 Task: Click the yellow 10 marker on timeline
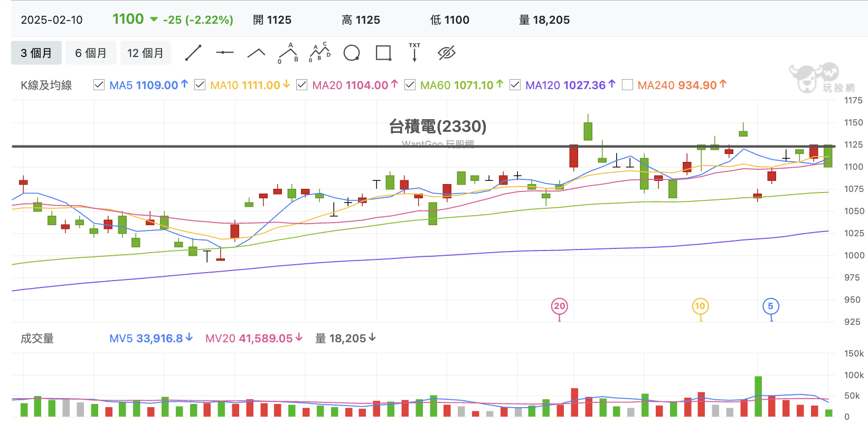coord(700,306)
